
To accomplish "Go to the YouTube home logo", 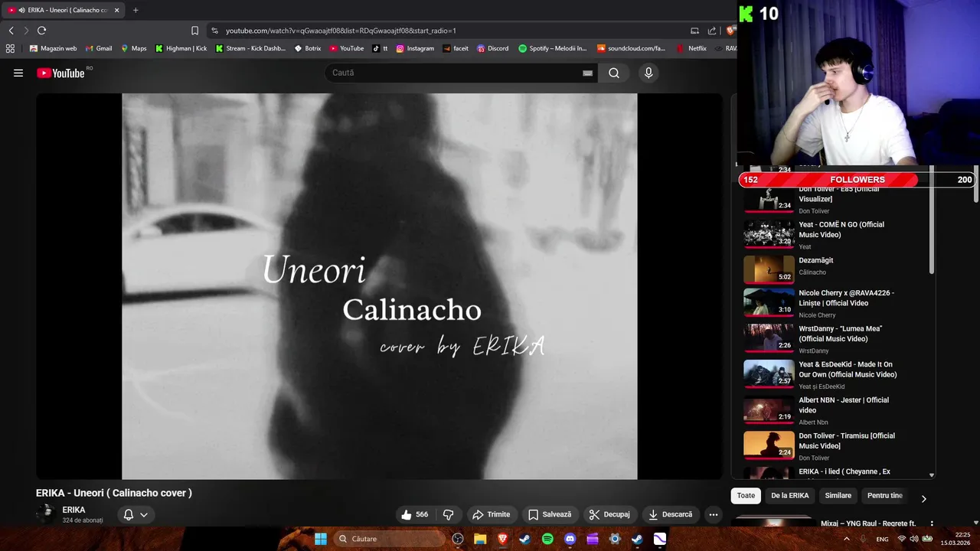I will 60,73.
